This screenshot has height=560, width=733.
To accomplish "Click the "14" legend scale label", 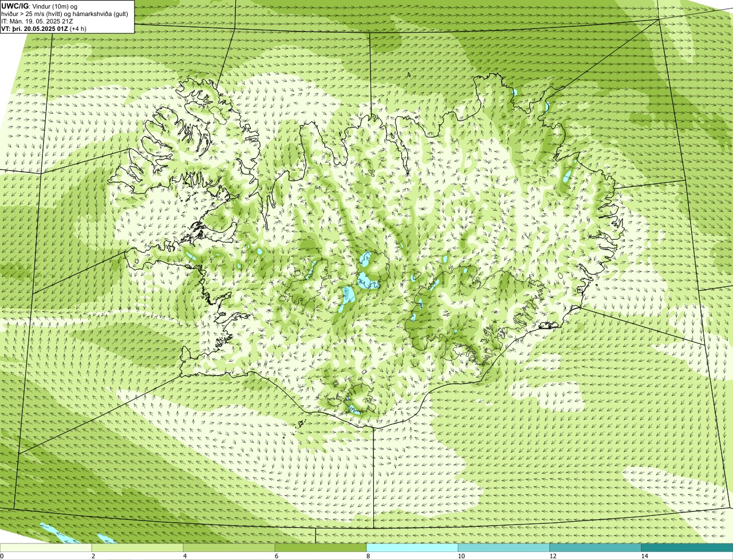I will [644, 556].
